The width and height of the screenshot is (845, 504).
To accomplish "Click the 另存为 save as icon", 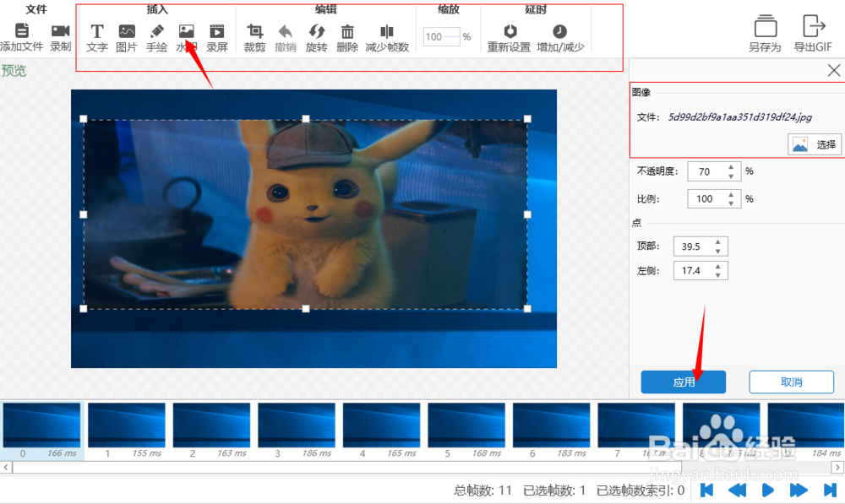I will tap(766, 26).
